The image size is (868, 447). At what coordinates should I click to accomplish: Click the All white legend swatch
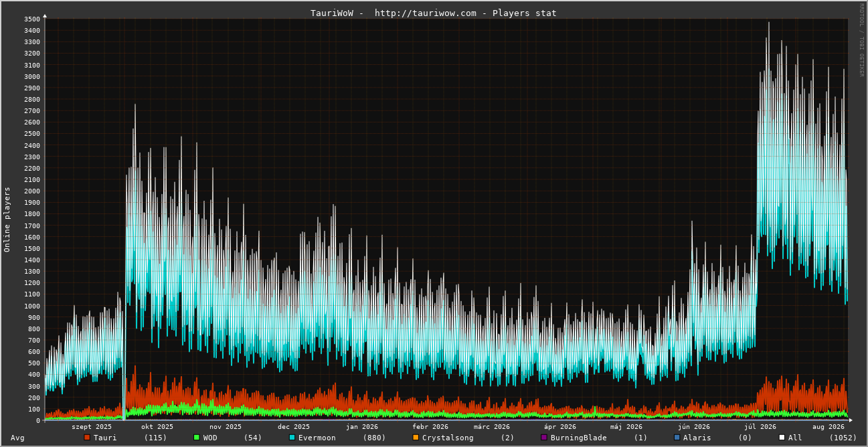pyautogui.click(x=782, y=438)
